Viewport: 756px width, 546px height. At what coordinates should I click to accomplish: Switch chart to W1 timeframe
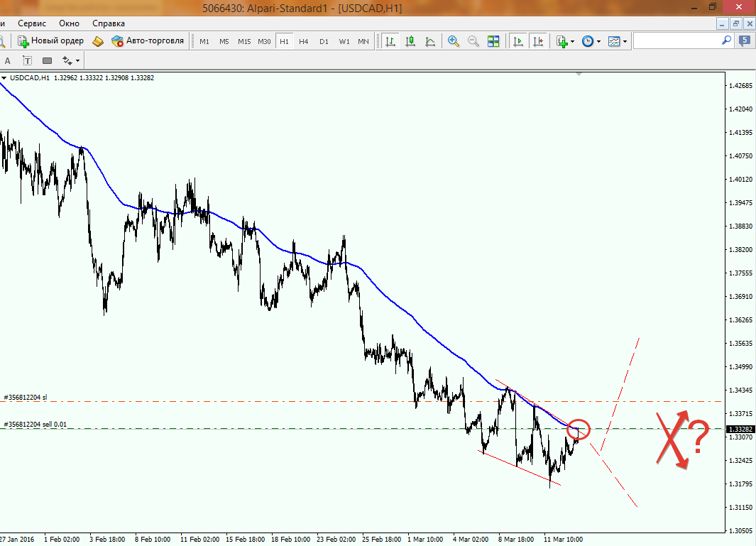click(x=344, y=41)
